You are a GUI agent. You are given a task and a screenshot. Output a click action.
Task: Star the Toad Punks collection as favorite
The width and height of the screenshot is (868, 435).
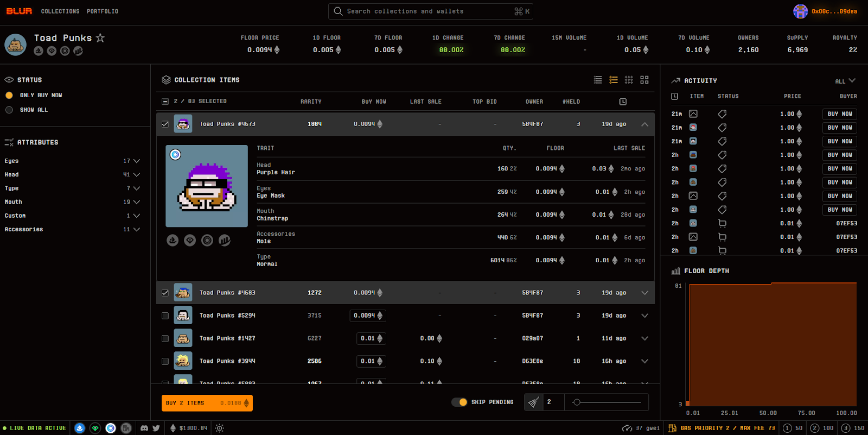click(100, 38)
